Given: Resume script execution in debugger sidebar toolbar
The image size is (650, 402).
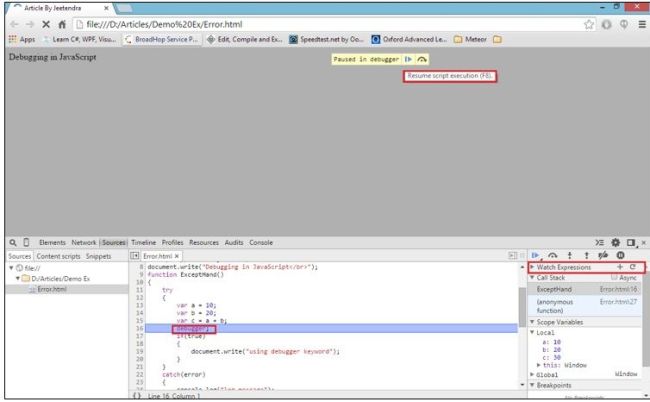Looking at the screenshot, I should click(536, 255).
